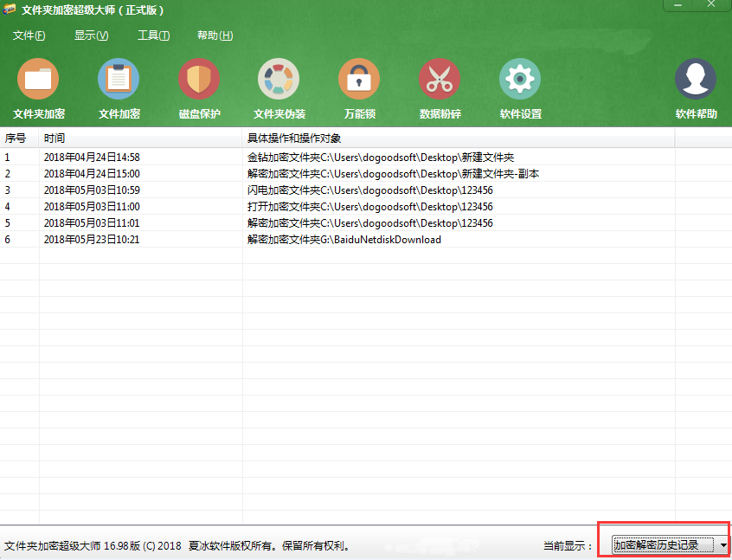The width and height of the screenshot is (732, 560).
Task: Open the 磁盘保护 disk protection shield
Action: coord(199,88)
